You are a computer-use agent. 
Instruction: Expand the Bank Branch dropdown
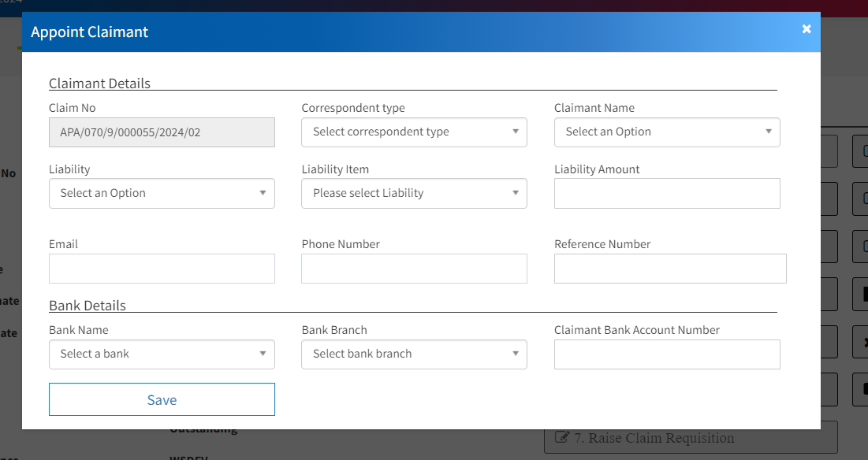tap(414, 354)
